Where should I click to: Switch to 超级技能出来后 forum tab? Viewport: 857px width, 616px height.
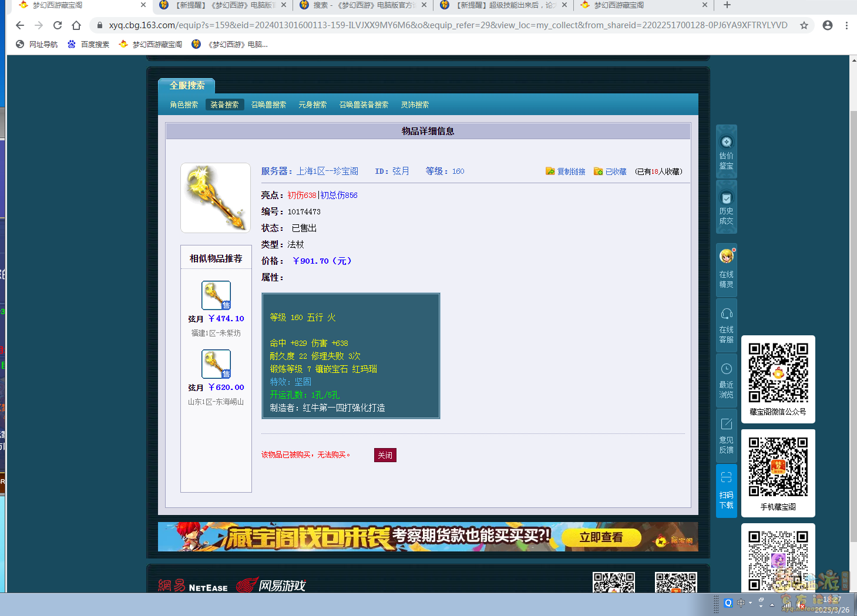click(503, 5)
